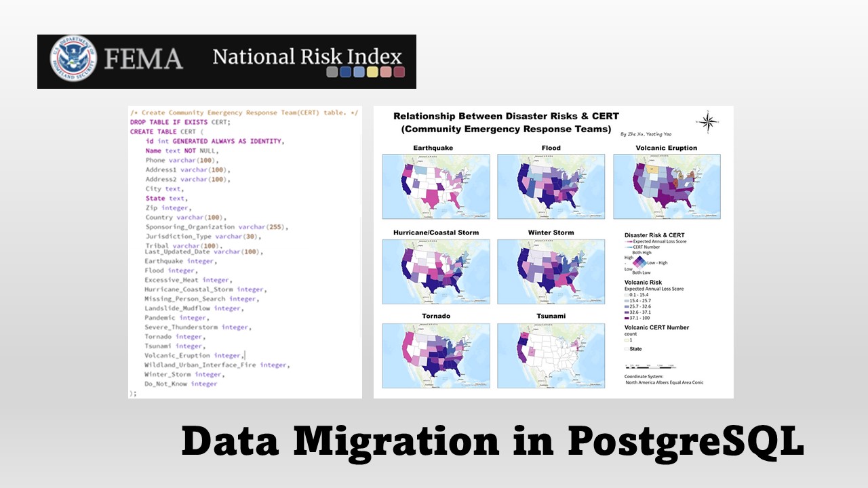Image resolution: width=868 pixels, height=488 pixels.
Task: Click the "Earthquake" map label
Action: tap(433, 148)
